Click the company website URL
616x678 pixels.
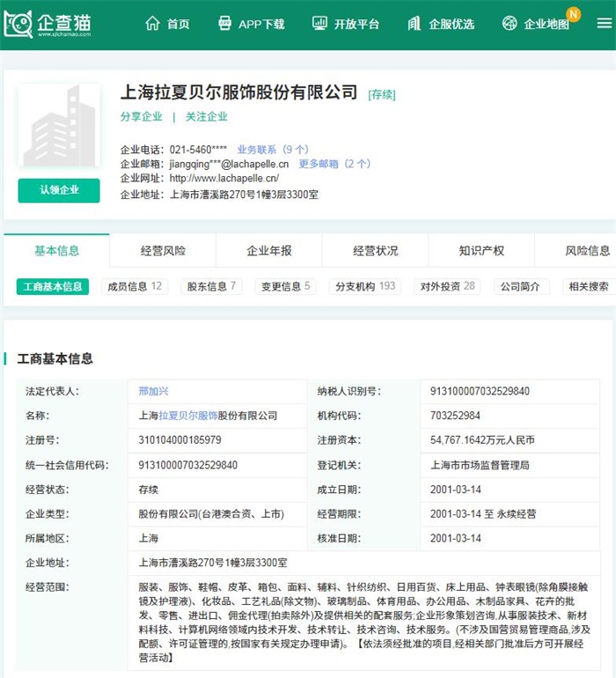click(224, 178)
